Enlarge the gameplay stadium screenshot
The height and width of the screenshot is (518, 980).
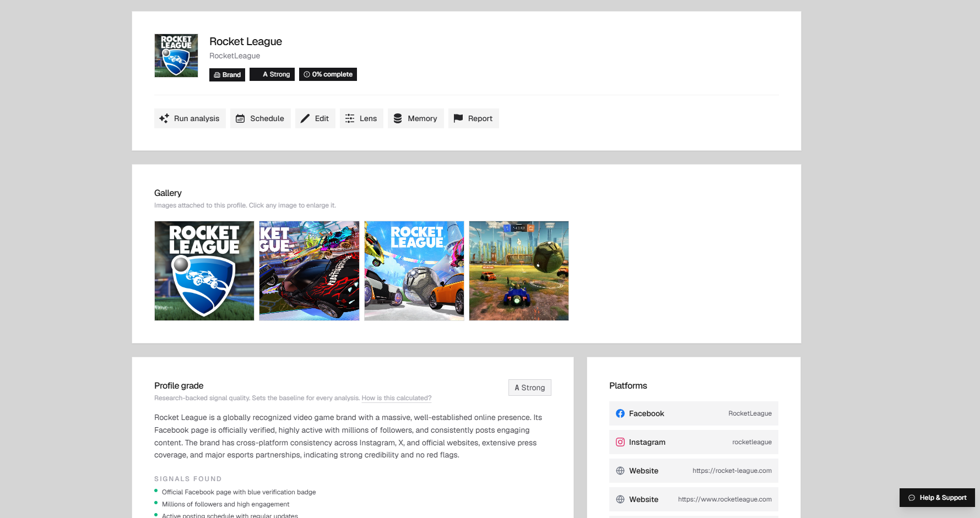point(519,271)
